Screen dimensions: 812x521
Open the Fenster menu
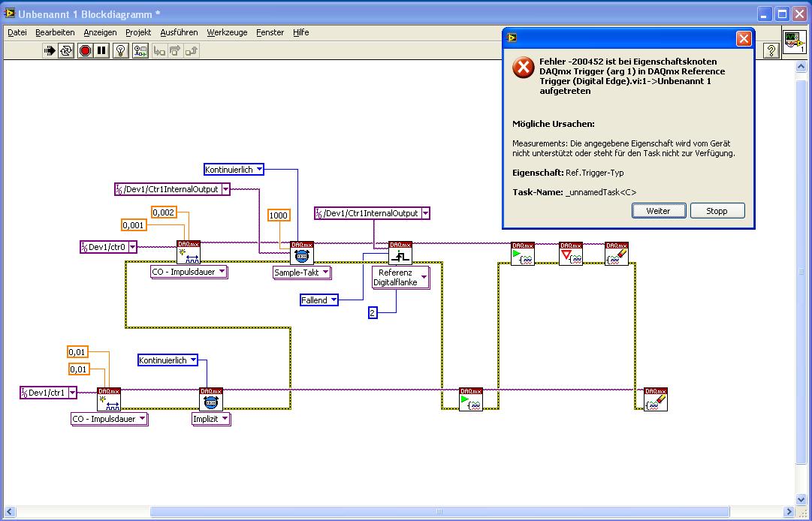coord(270,32)
